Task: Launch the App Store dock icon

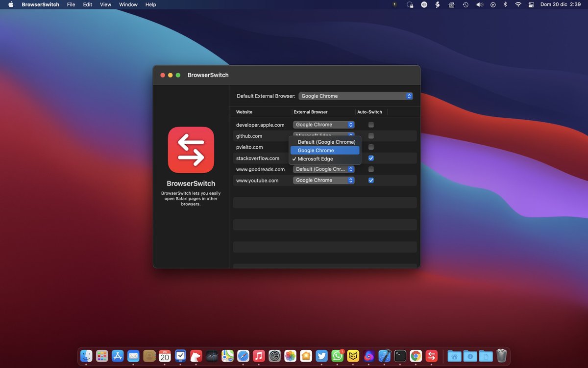Action: (118, 356)
